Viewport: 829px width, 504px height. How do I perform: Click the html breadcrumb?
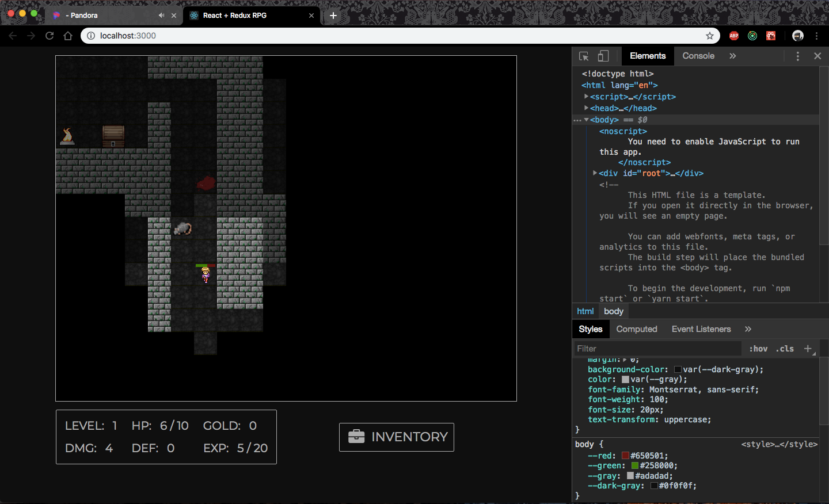[x=585, y=311]
